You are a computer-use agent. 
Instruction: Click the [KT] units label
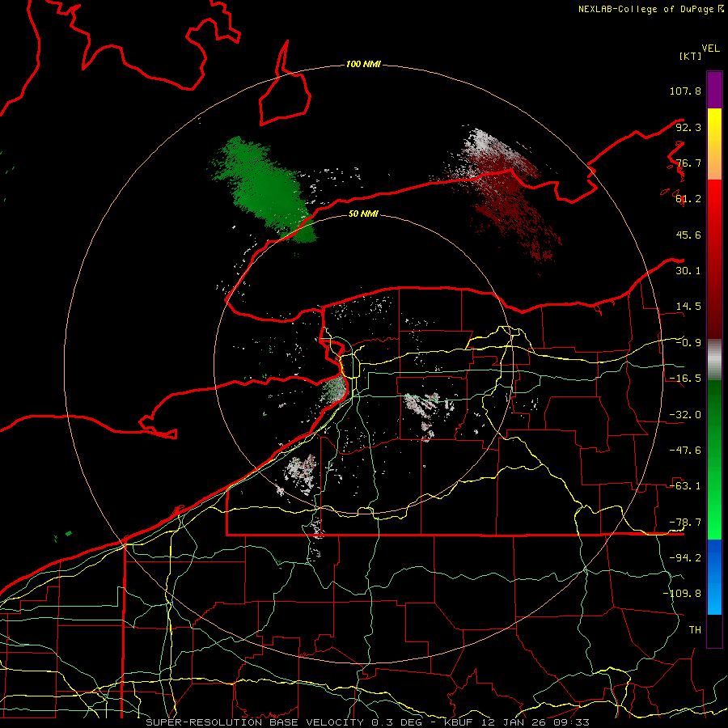point(690,56)
